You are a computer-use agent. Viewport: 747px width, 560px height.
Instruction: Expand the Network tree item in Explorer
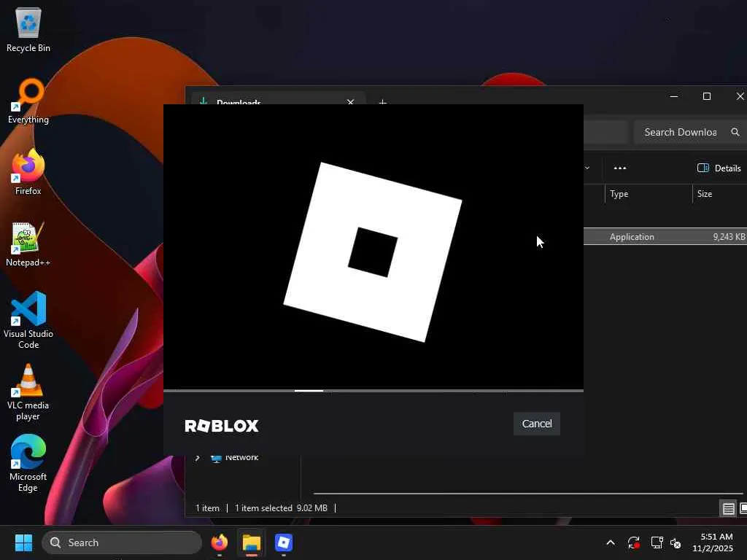[x=197, y=458]
